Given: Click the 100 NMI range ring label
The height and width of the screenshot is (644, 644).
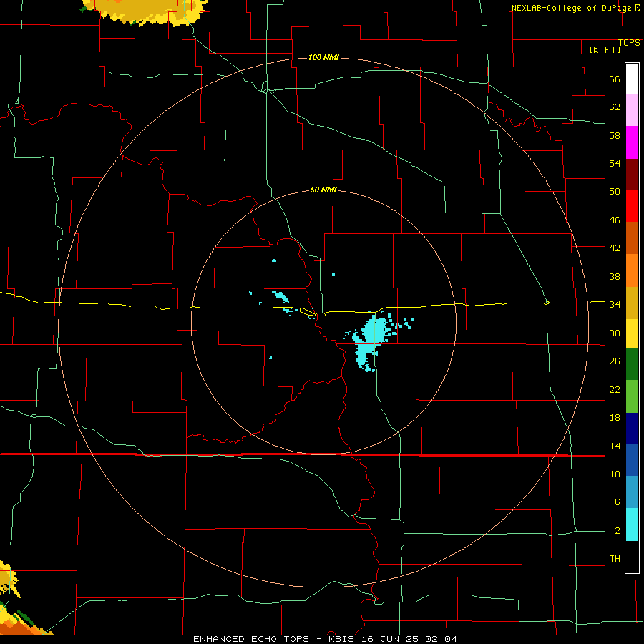Looking at the screenshot, I should pyautogui.click(x=323, y=57).
